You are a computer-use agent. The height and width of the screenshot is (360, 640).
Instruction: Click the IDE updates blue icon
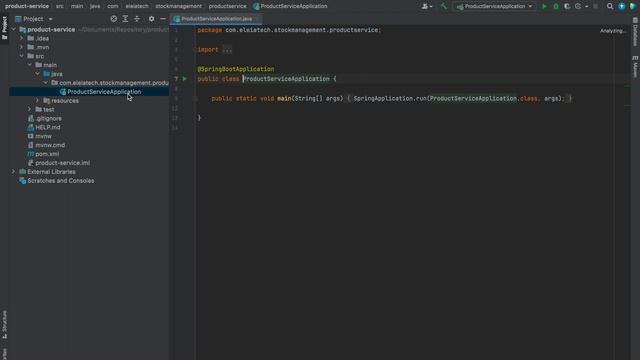coord(622,6)
